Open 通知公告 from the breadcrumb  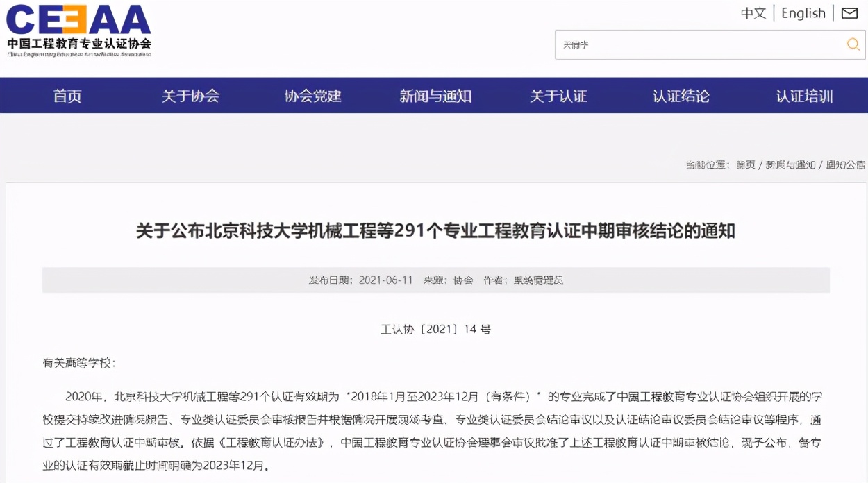coord(847,165)
